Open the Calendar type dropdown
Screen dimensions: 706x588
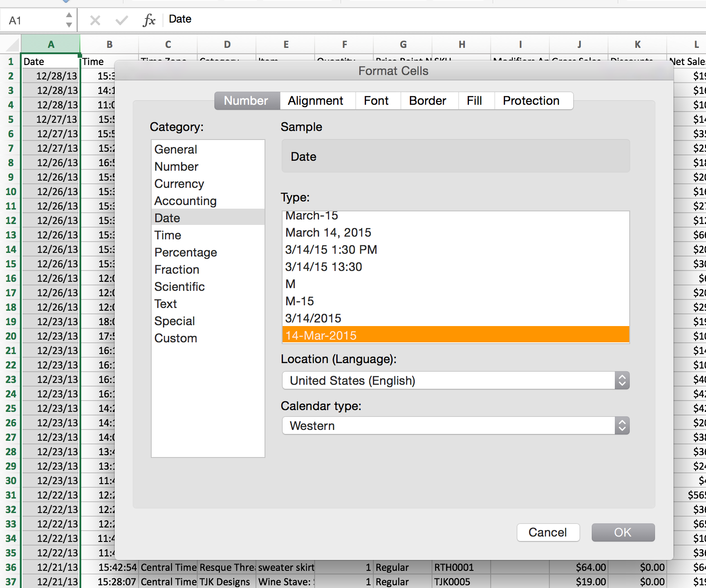click(x=455, y=426)
